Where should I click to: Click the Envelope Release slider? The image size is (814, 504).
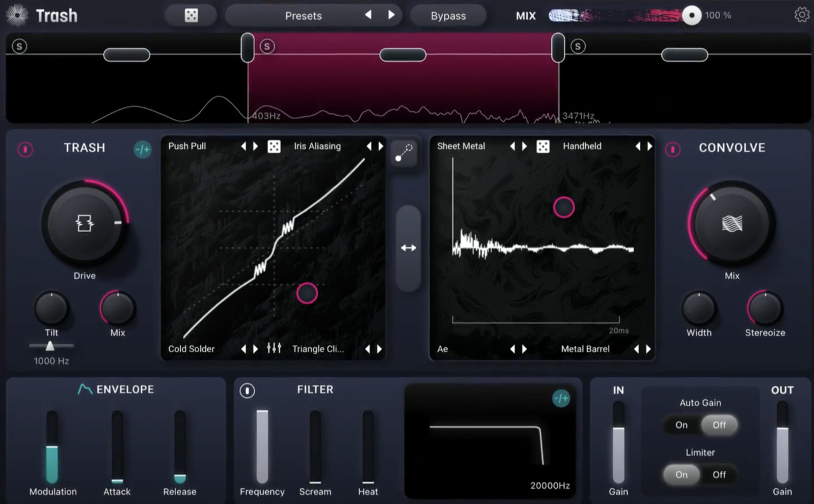pyautogui.click(x=180, y=447)
